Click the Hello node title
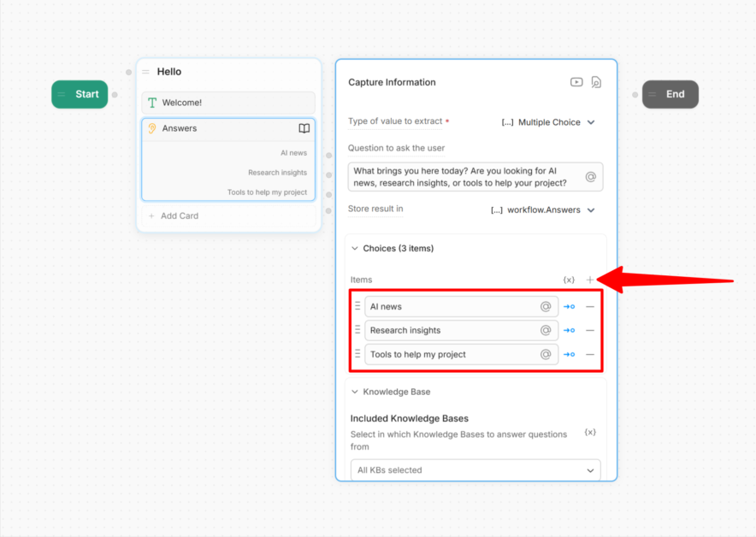 [x=169, y=72]
